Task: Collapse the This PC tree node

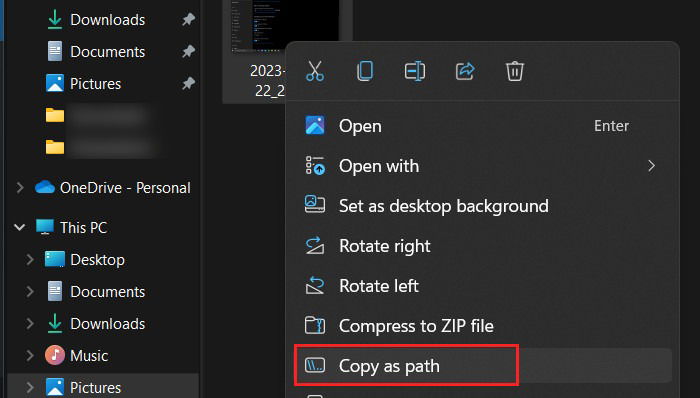Action: pyautogui.click(x=20, y=228)
